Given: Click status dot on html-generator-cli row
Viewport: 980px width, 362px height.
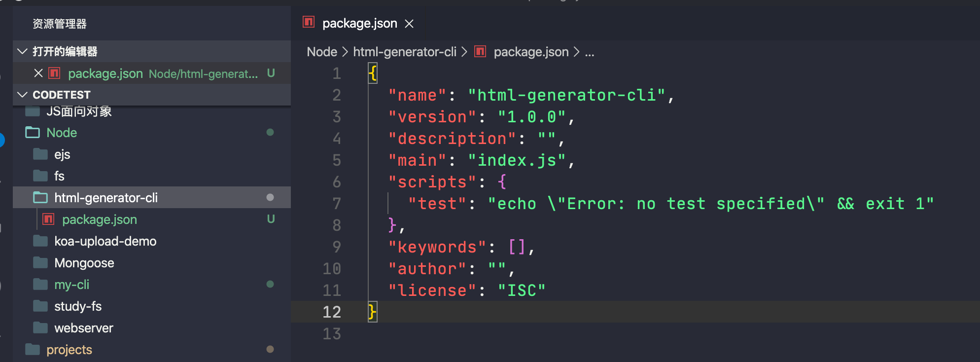Looking at the screenshot, I should point(270,197).
